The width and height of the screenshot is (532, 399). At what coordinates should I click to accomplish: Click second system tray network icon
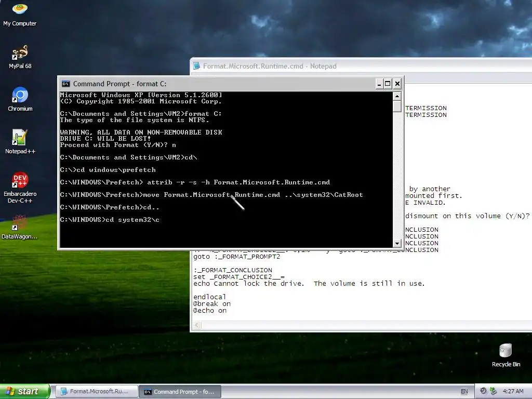tap(493, 391)
